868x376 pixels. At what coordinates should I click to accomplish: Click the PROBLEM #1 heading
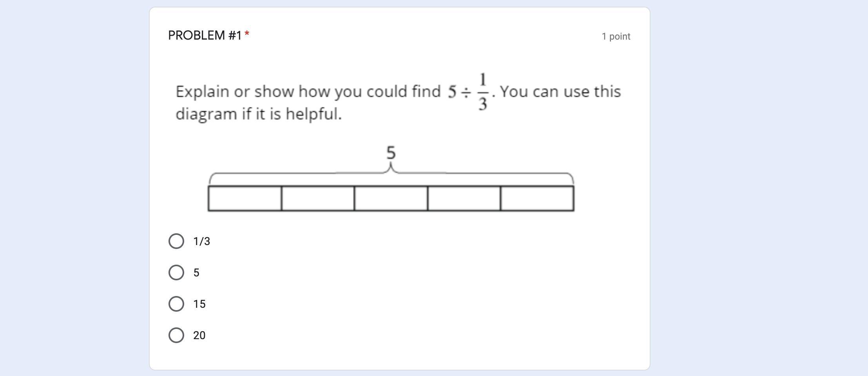205,35
